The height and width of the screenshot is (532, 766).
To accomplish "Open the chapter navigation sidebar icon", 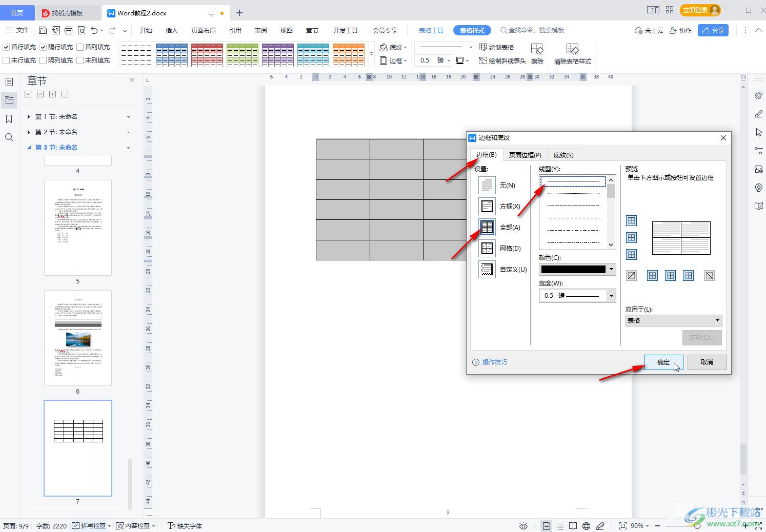I will click(x=9, y=100).
